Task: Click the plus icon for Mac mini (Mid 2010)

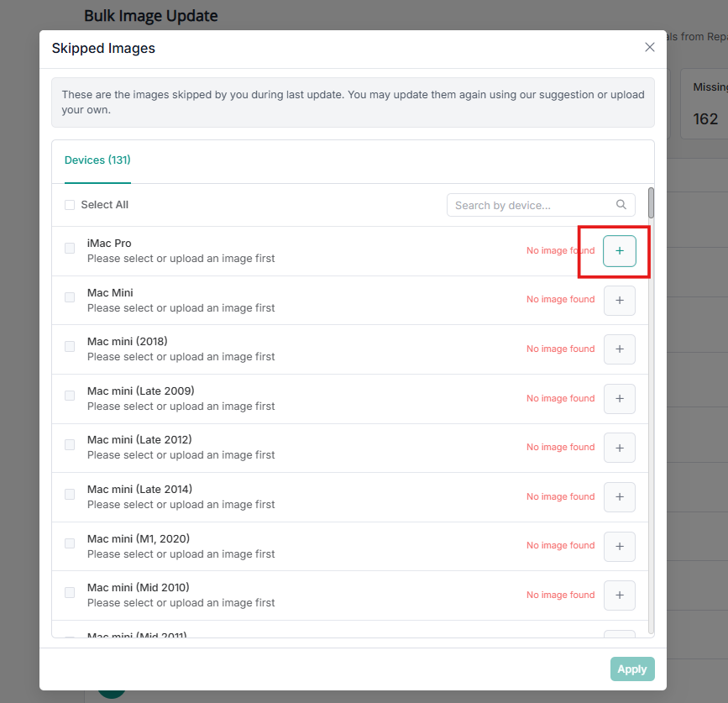Action: coord(619,595)
